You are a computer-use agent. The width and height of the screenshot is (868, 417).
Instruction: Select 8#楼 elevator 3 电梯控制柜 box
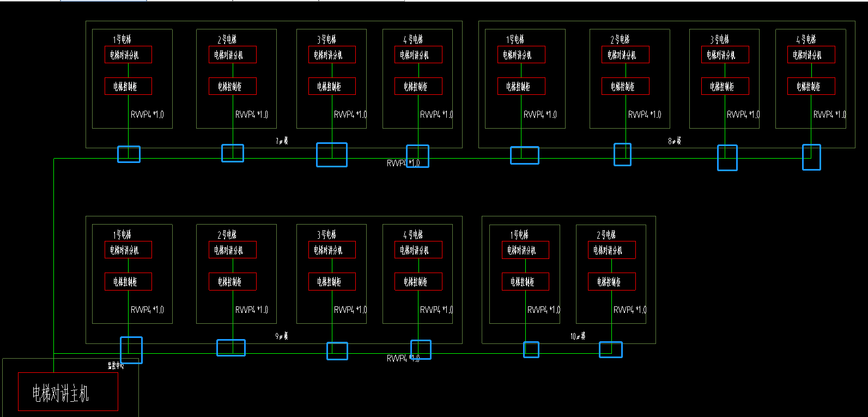[725, 86]
